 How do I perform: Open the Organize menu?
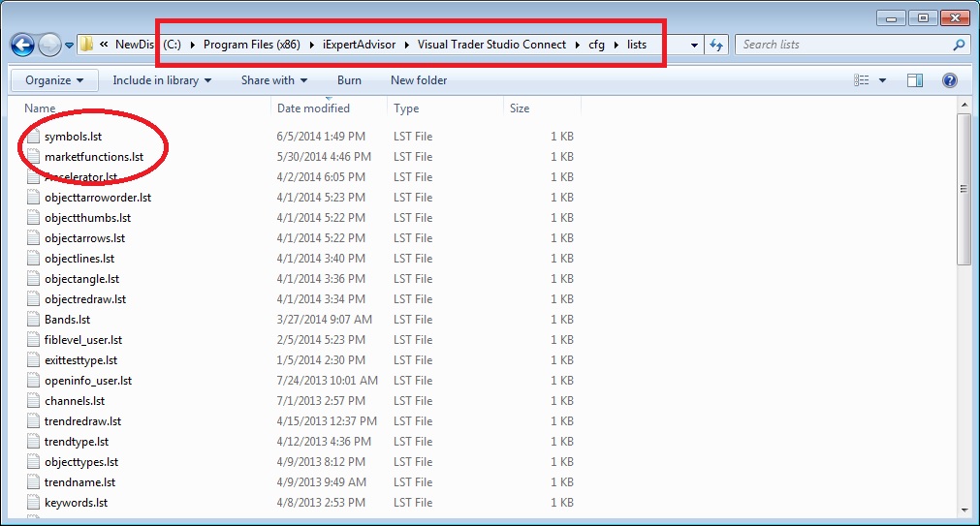tap(54, 80)
